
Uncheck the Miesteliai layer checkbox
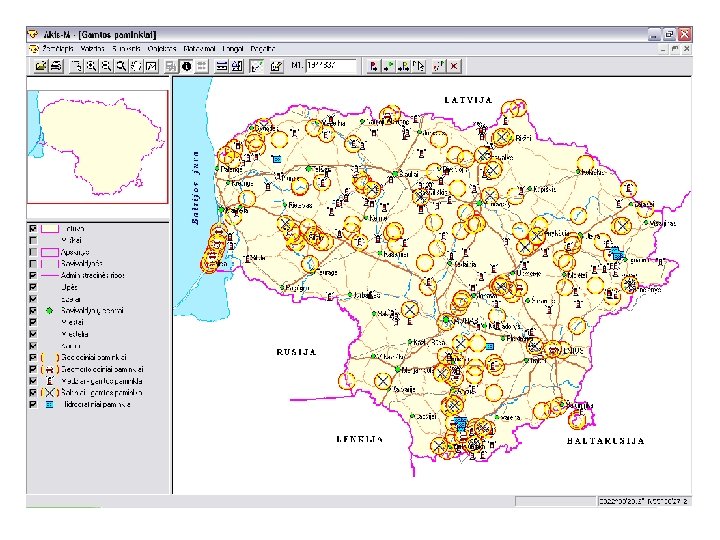[33, 334]
